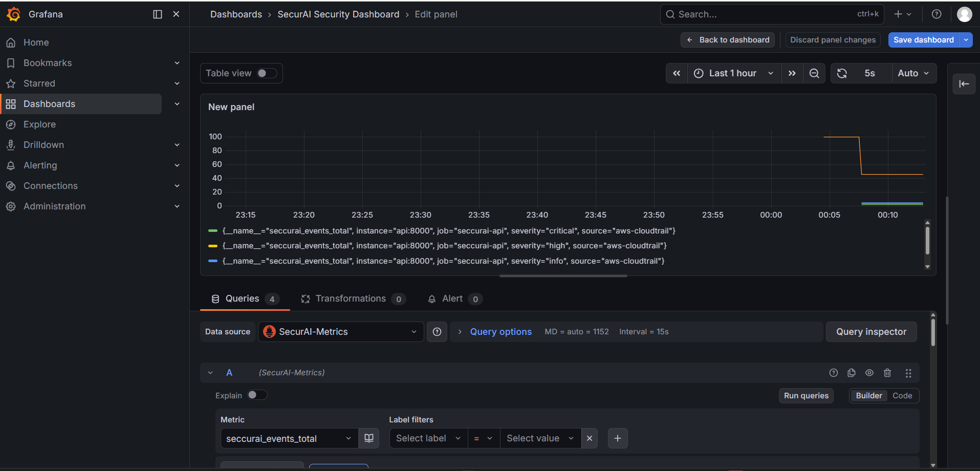
Task: Switch to the Alert tab
Action: [x=454, y=299]
